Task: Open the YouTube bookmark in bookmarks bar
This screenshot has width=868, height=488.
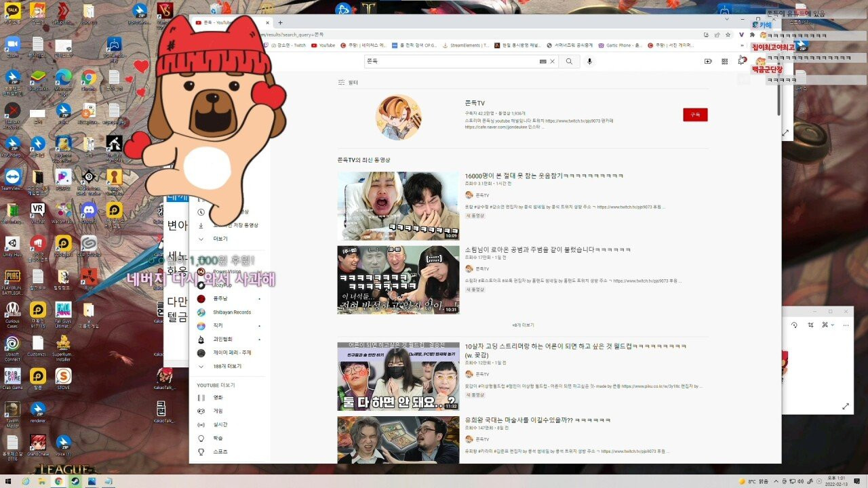Action: click(323, 45)
